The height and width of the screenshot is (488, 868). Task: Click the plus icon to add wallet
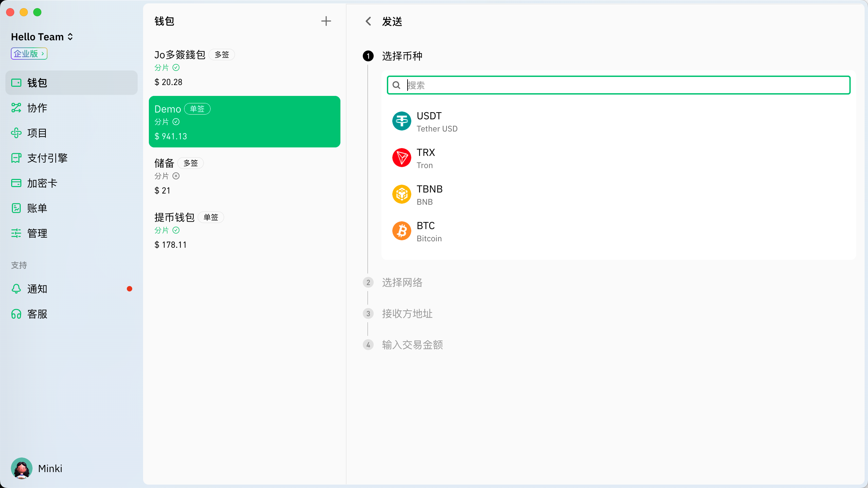326,21
